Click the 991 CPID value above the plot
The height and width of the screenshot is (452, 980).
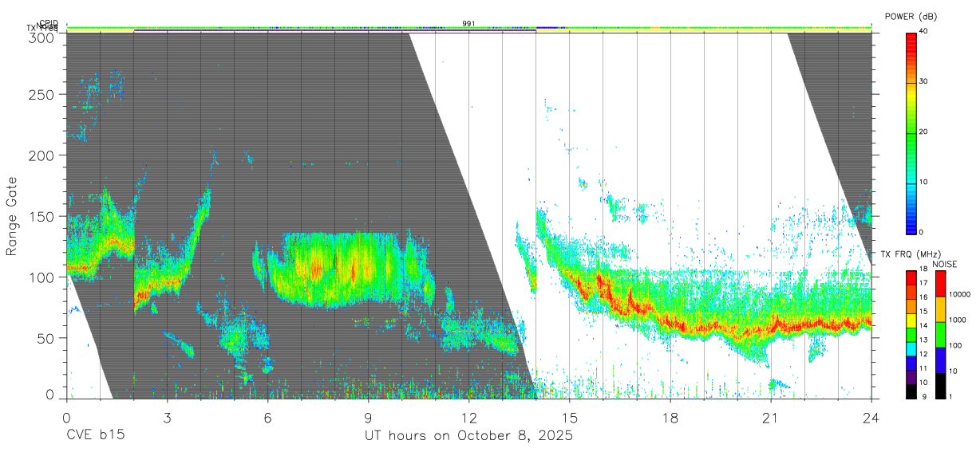tap(468, 23)
